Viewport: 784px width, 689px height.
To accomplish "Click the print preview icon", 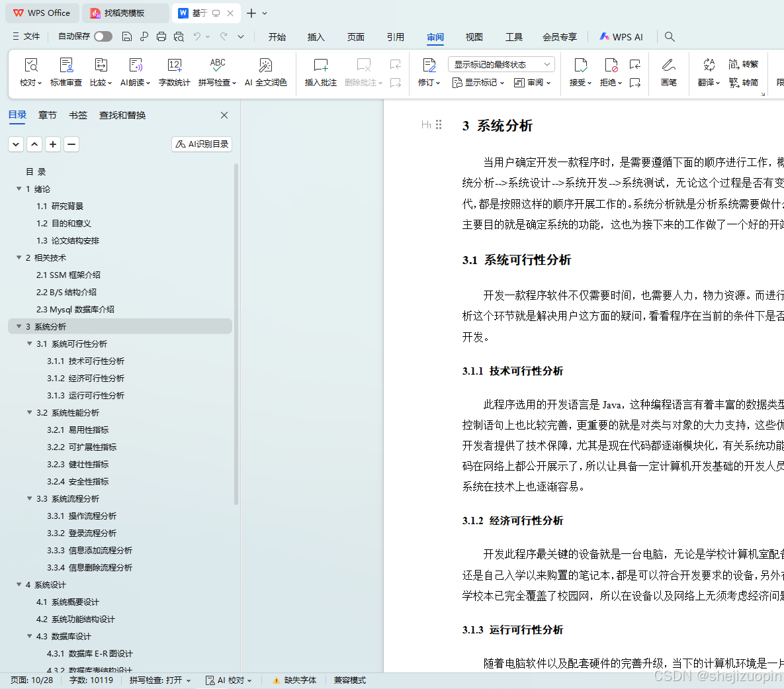I will [x=179, y=36].
